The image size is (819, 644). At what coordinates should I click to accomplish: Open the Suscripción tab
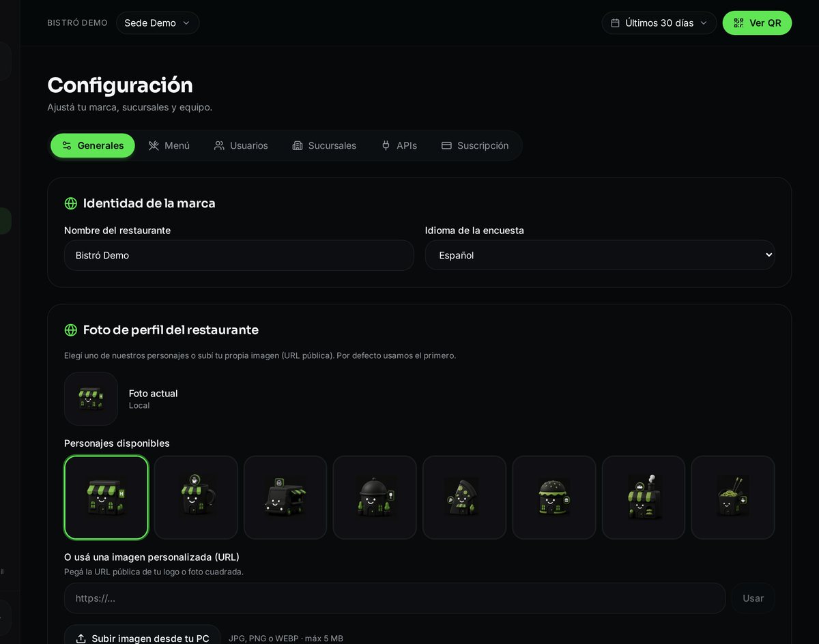(475, 145)
